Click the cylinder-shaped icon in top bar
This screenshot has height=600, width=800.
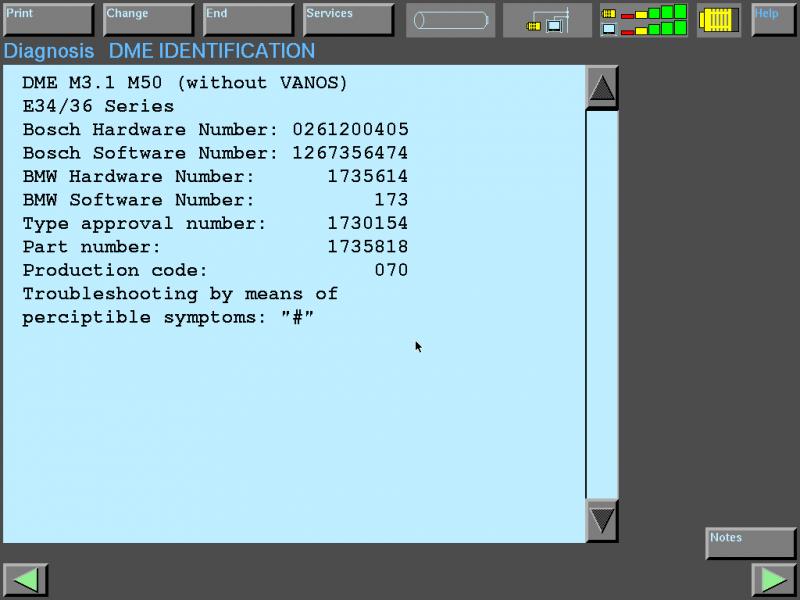coord(450,20)
